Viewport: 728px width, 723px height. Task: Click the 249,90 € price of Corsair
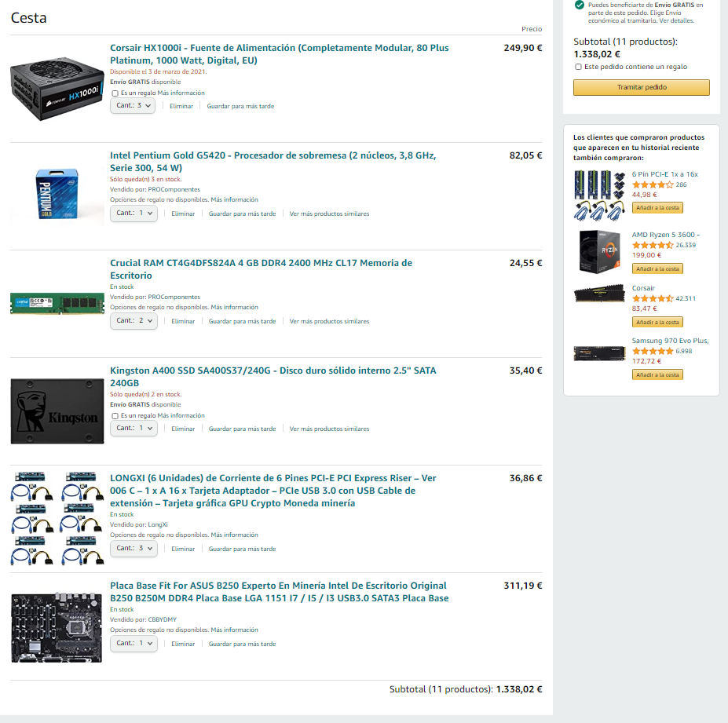(523, 48)
